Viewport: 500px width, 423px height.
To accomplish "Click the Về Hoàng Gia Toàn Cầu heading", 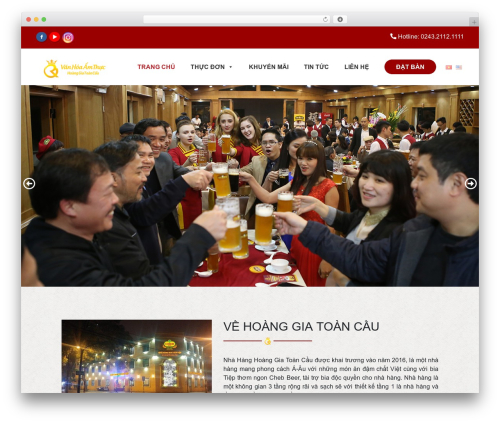I will 301,326.
